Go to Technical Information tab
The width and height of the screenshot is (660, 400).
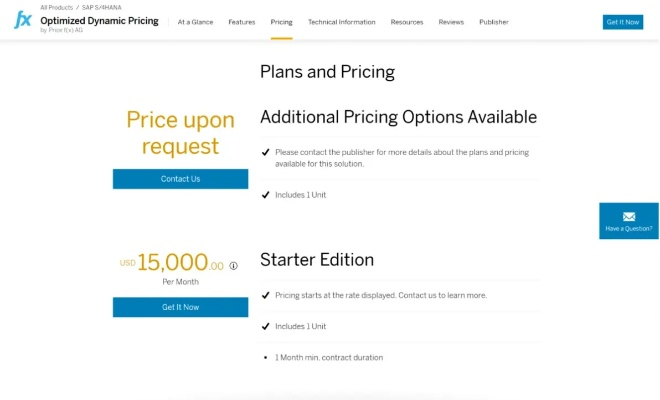(342, 22)
